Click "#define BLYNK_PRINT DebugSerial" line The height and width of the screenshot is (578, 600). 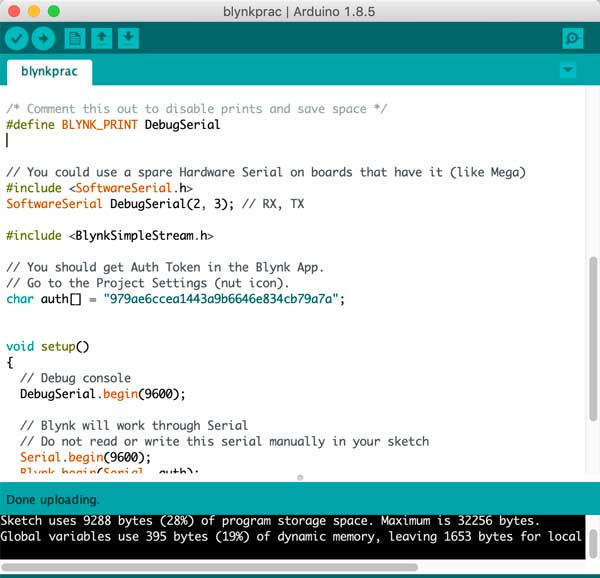tap(113, 125)
